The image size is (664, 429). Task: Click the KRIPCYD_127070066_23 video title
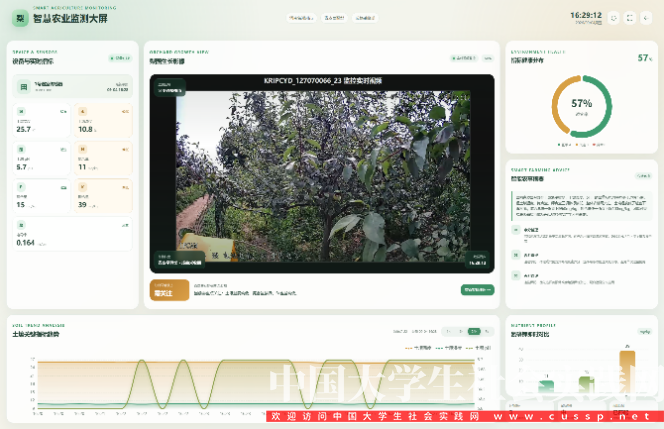[323, 80]
